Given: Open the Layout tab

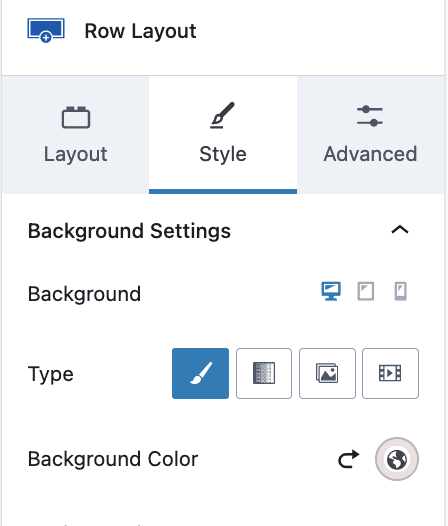Looking at the screenshot, I should (76, 135).
